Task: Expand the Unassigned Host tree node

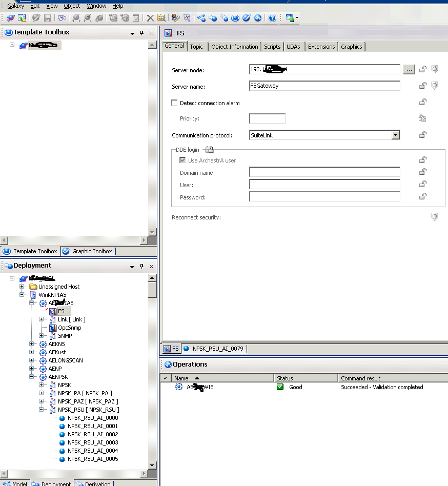Action: tap(22, 287)
